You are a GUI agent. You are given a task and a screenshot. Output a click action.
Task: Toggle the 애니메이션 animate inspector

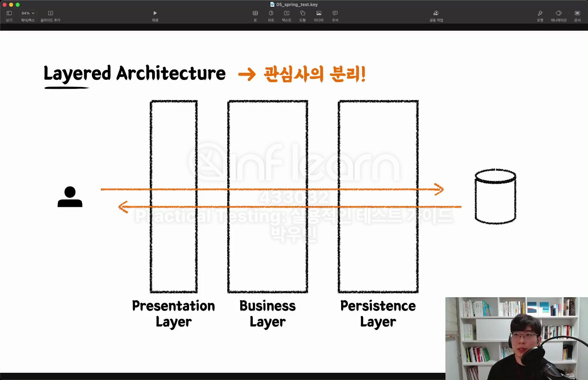[x=559, y=16]
